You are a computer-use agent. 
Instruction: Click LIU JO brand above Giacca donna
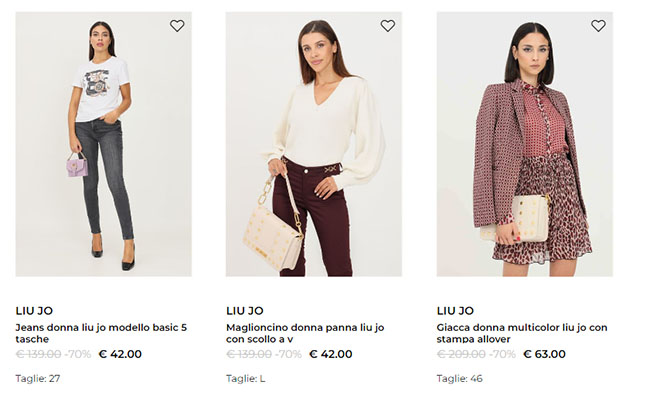(455, 311)
